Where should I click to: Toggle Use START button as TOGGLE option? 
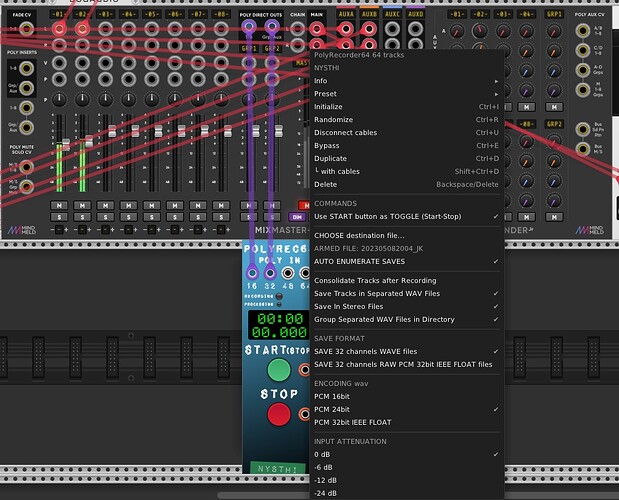pos(406,216)
